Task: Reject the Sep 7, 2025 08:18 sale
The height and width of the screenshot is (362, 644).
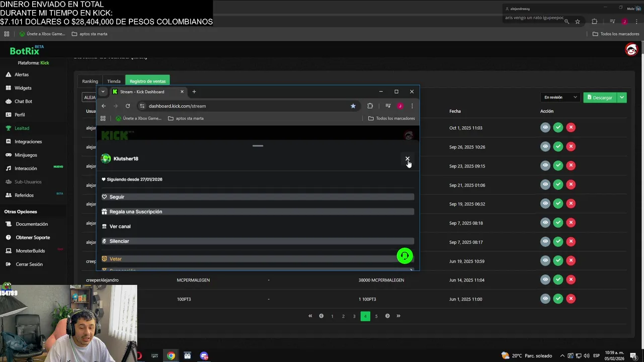Action: pos(571,223)
